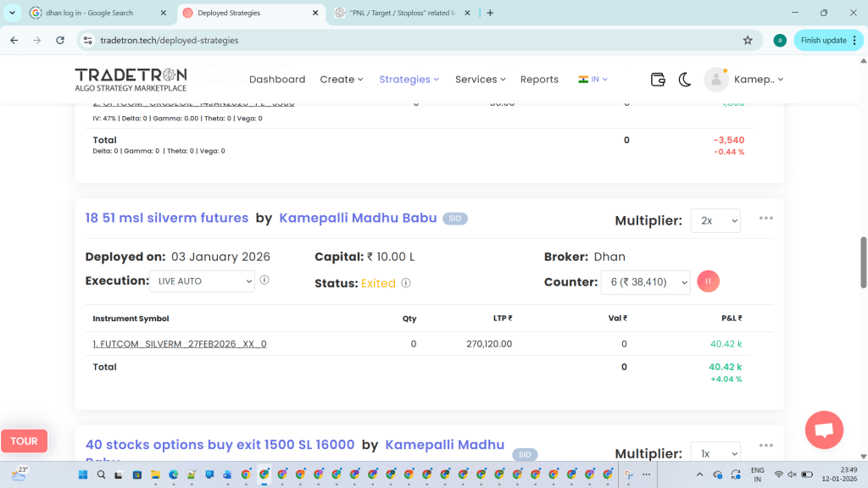Click info icon next to Exited status
This screenshot has height=488, width=868.
point(406,283)
